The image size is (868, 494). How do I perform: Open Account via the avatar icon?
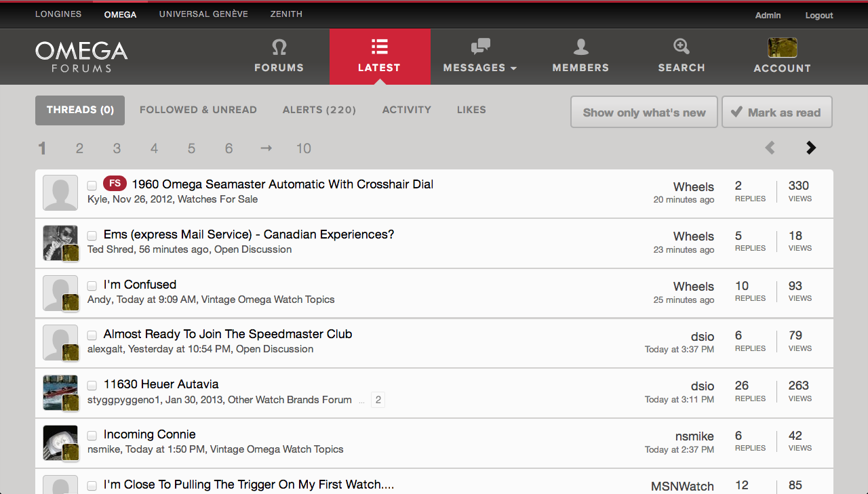click(782, 47)
